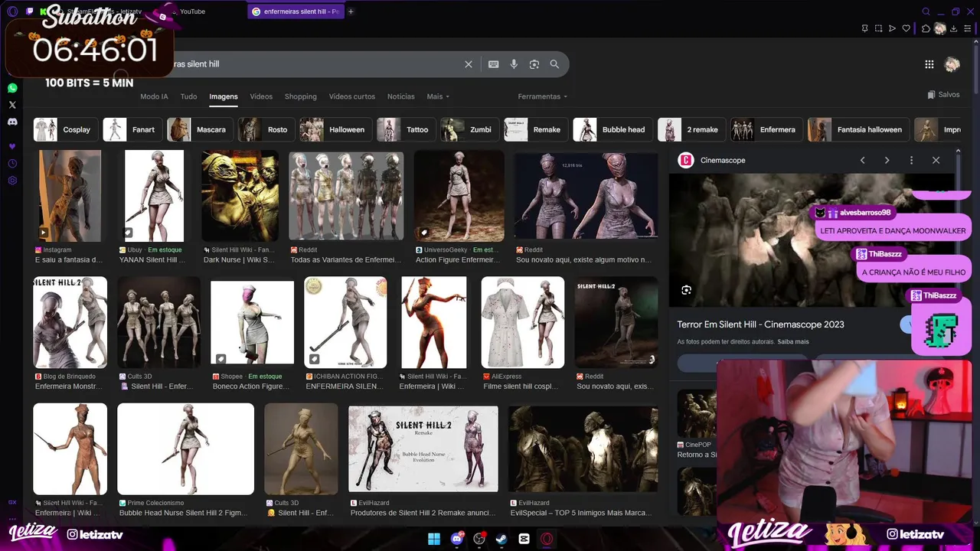The height and width of the screenshot is (551, 980).
Task: Open the downloads toolbar icon
Action: pyautogui.click(x=954, y=29)
